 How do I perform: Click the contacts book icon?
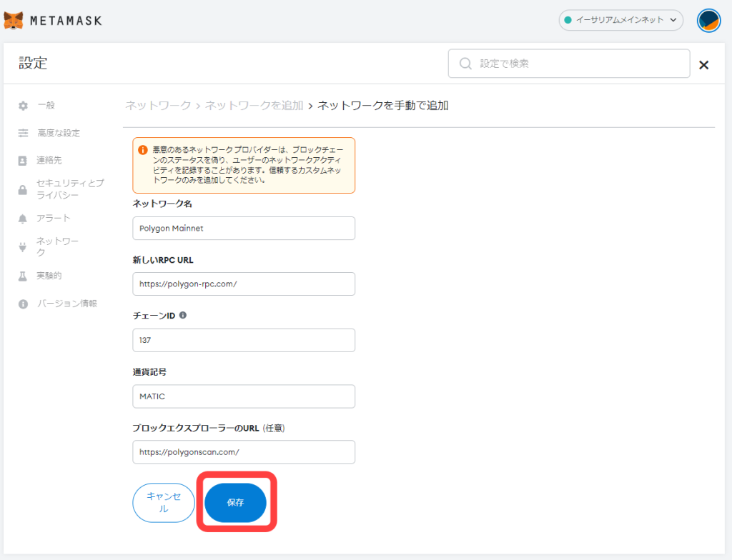pos(22,161)
